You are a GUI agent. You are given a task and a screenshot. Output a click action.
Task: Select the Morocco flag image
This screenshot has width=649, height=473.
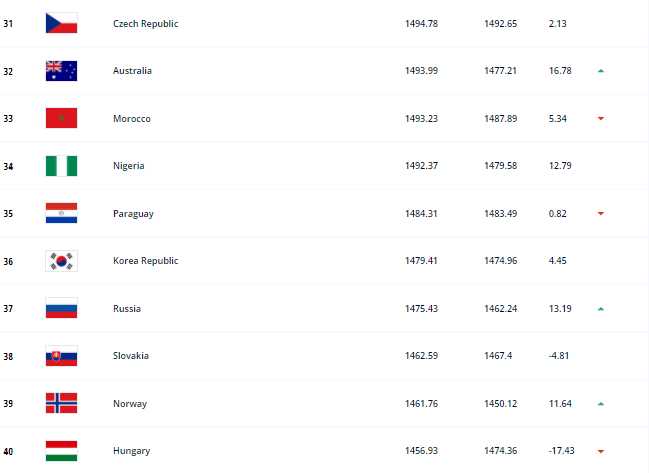[x=61, y=118]
